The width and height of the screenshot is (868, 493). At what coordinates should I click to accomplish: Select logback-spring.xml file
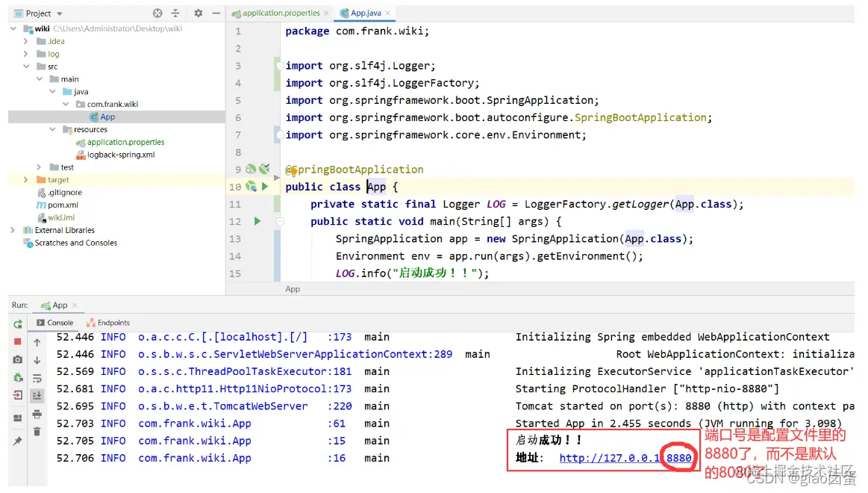point(121,155)
